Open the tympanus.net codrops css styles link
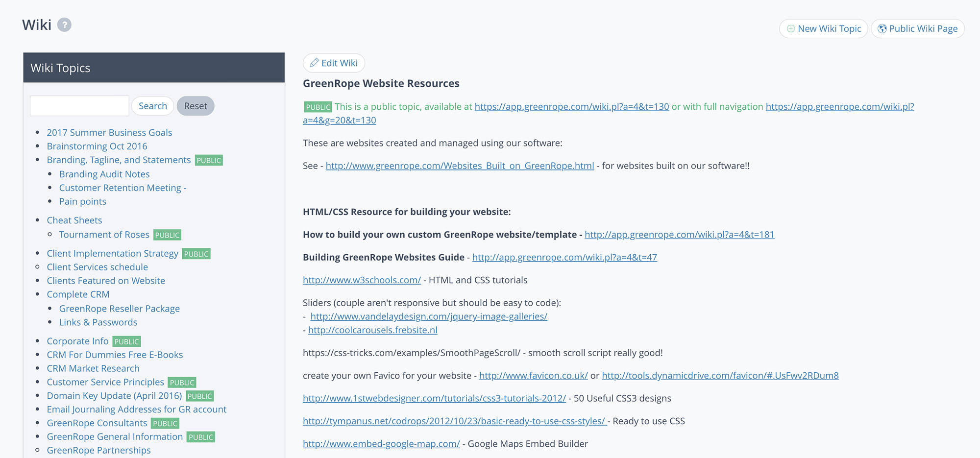Image resolution: width=980 pixels, height=458 pixels. 454,421
